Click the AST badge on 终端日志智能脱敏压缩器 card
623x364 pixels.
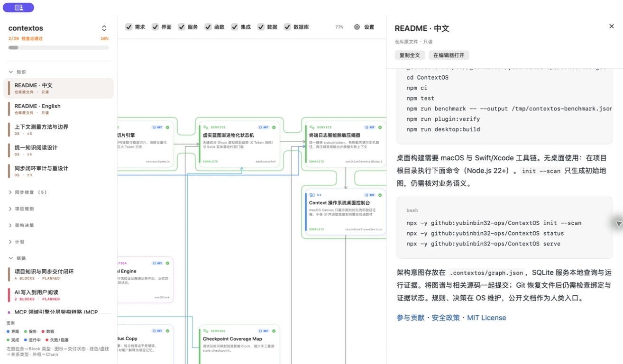click(370, 127)
